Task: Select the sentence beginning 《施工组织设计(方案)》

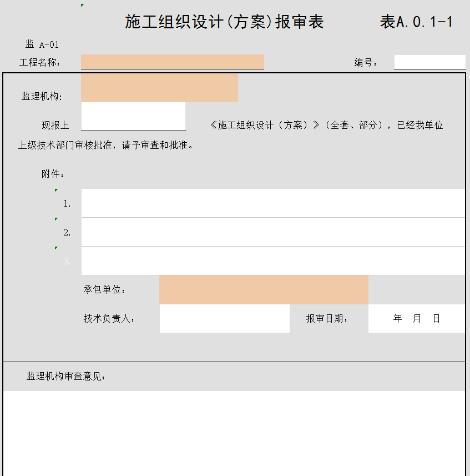Action: (x=326, y=125)
